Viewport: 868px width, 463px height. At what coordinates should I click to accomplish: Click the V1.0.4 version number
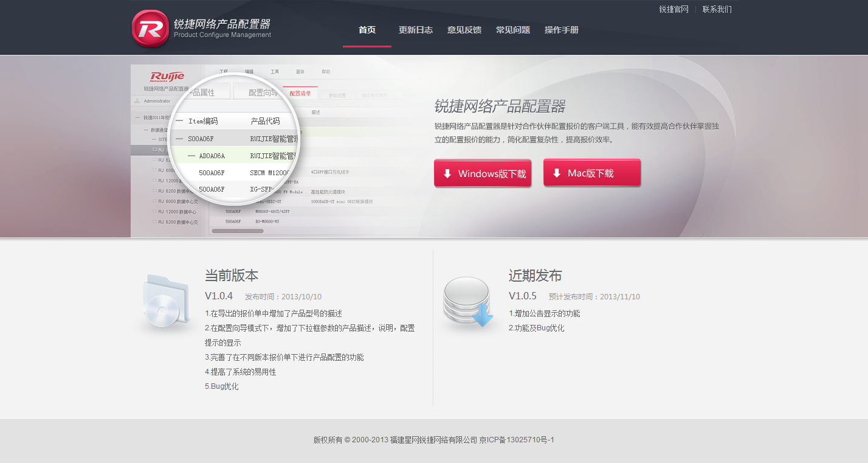[219, 296]
